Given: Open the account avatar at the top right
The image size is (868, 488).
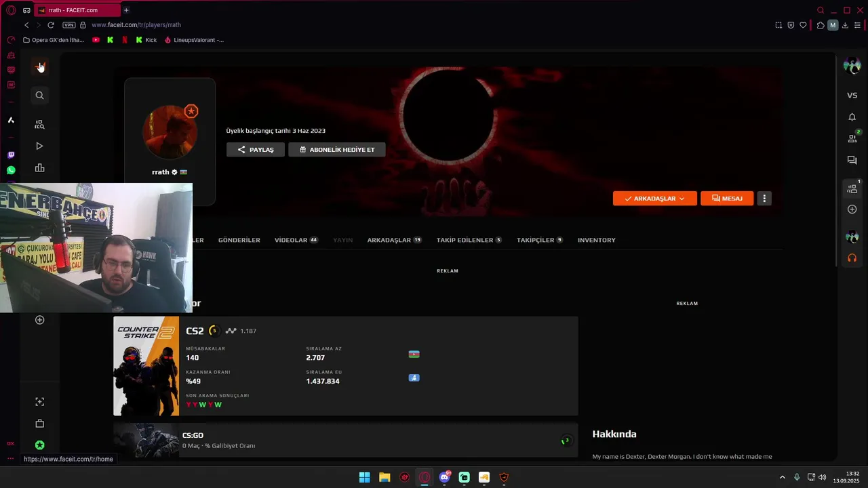Looking at the screenshot, I should pos(852,66).
